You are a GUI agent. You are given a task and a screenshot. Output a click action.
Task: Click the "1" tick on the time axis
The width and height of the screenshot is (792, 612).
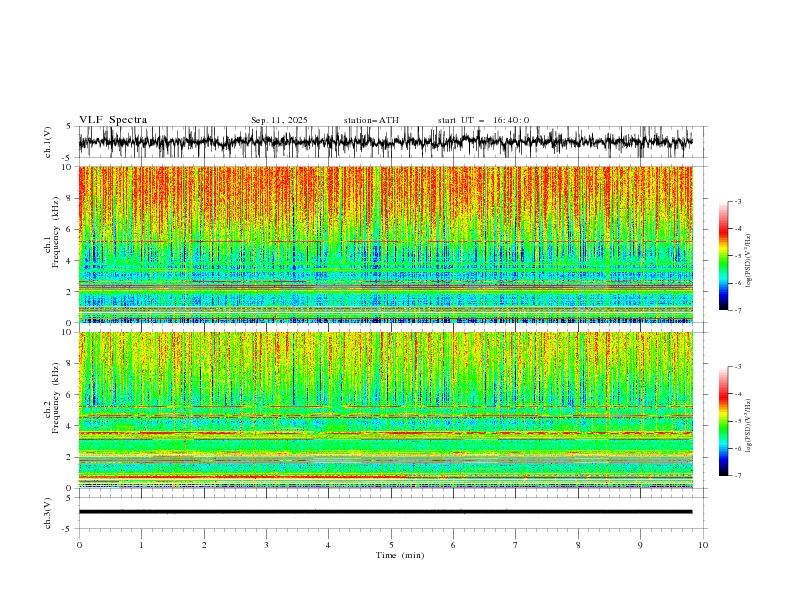point(141,545)
